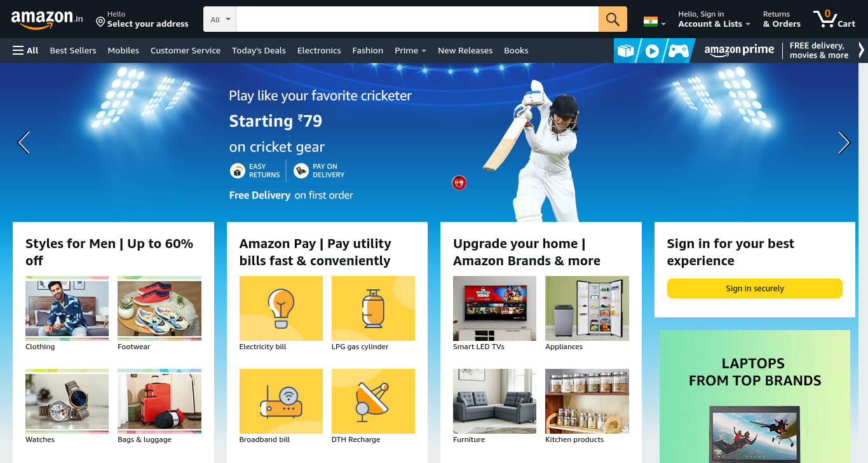The image size is (868, 463).
Task: Click the magnifying glass search button
Action: tap(613, 19)
